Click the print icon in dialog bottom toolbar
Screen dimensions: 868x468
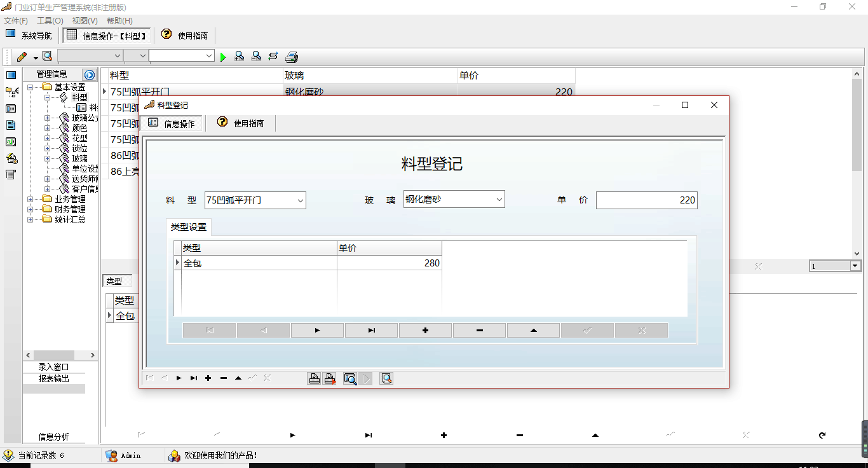coord(314,378)
